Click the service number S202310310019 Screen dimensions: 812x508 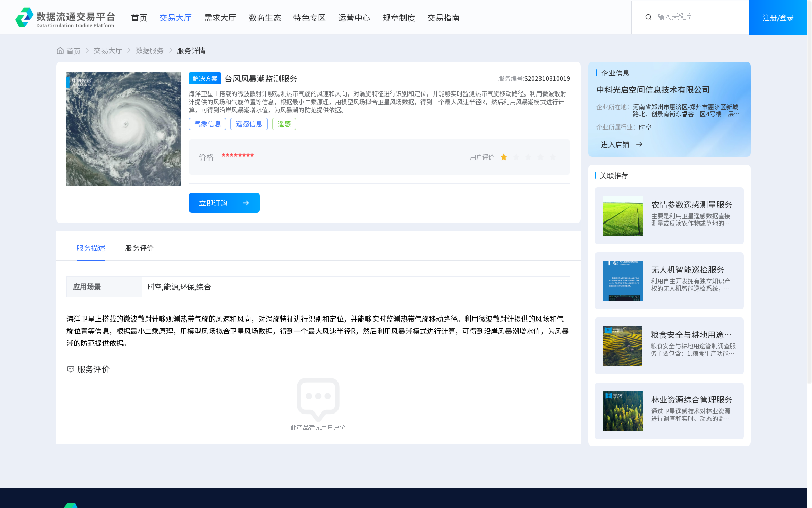pos(547,79)
